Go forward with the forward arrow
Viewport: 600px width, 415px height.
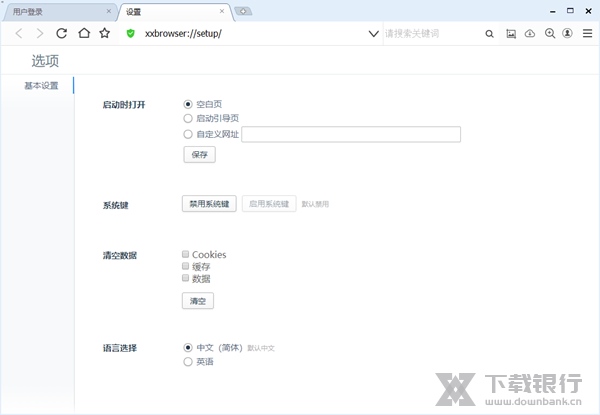[x=40, y=34]
